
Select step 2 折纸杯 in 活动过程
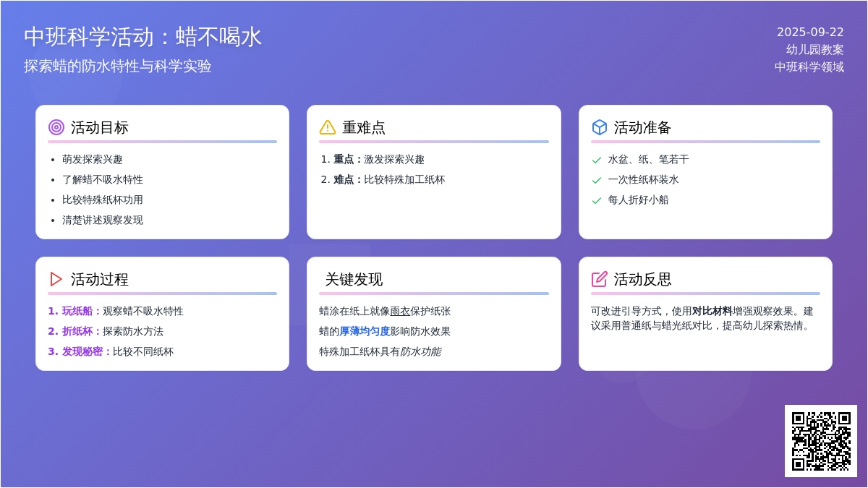tap(77, 331)
